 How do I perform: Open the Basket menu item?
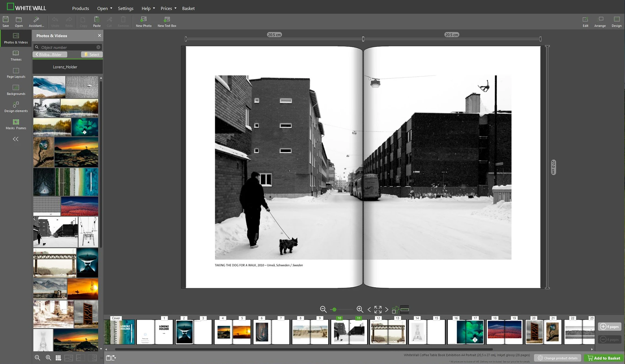(x=188, y=8)
